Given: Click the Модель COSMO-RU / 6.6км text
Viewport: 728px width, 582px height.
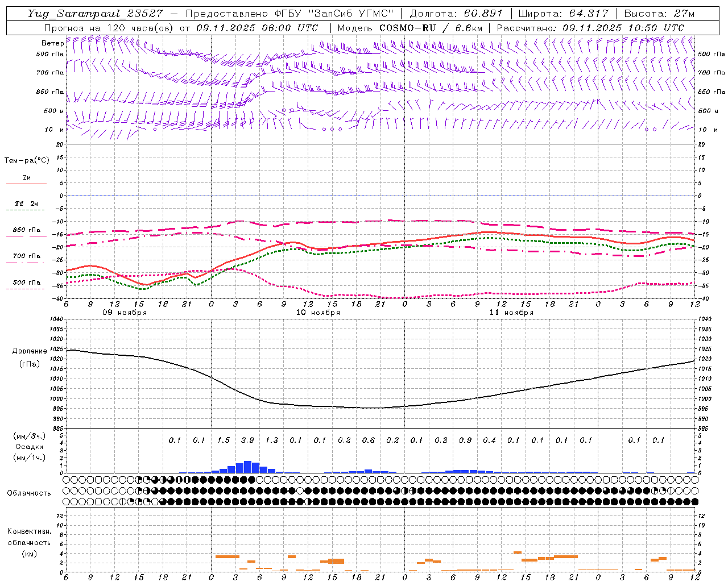Looking at the screenshot, I should coord(409,28).
